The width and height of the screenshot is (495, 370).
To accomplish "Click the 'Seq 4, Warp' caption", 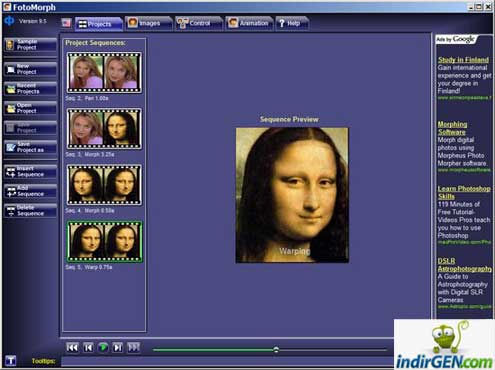I will click(x=90, y=211).
